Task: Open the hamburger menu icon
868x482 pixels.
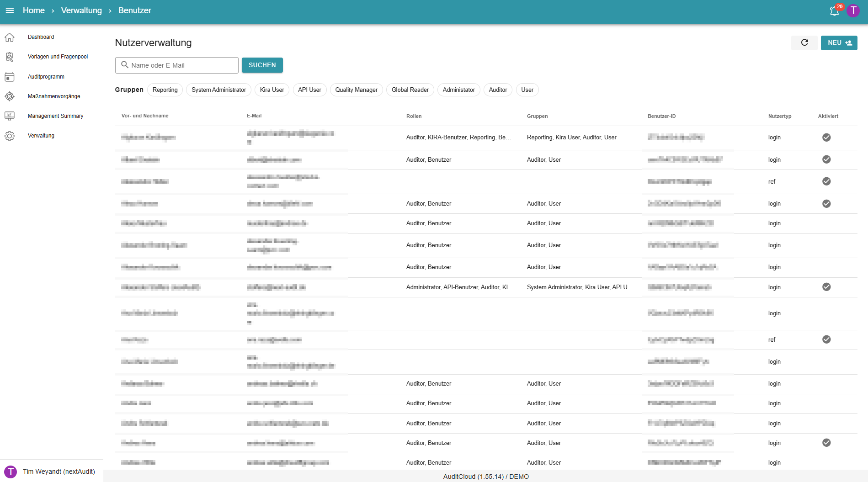Action: pos(10,11)
